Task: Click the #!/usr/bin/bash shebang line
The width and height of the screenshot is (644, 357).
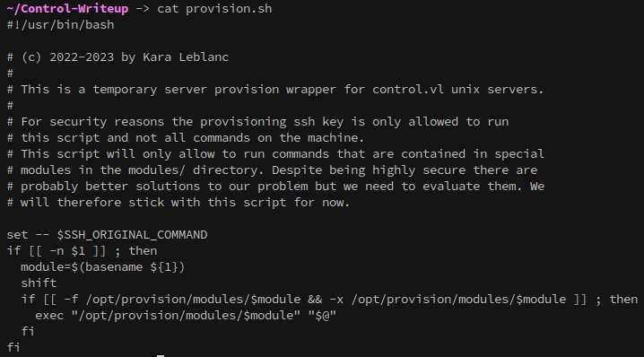Action: click(x=60, y=24)
